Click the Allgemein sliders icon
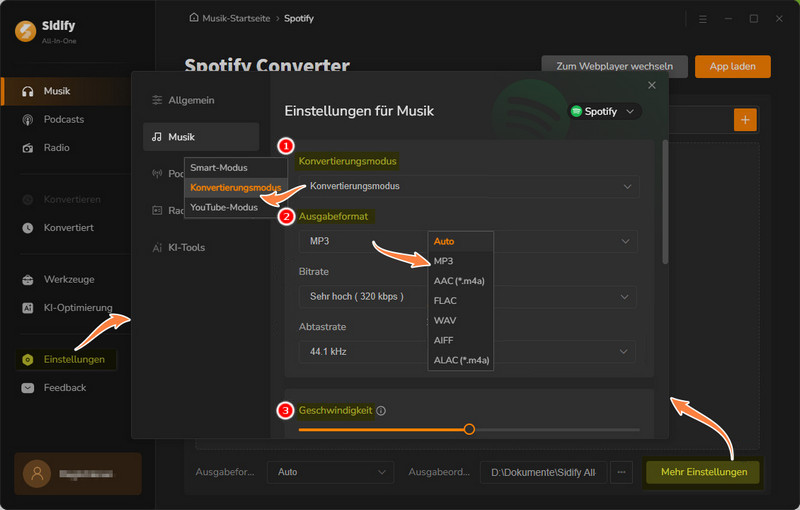The height and width of the screenshot is (510, 800). point(157,100)
